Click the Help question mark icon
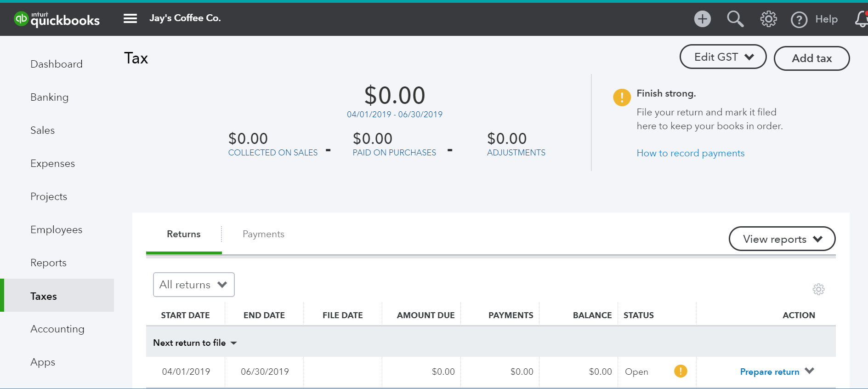868x389 pixels. pos(799,20)
